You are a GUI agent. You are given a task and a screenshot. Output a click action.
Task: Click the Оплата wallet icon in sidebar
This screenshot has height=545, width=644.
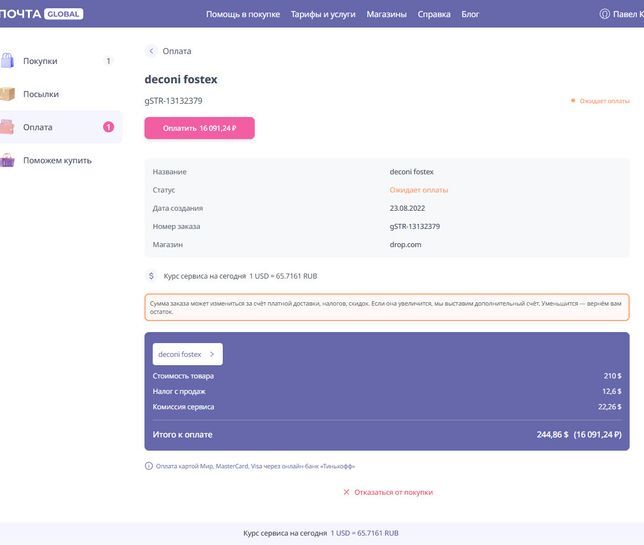click(7, 127)
